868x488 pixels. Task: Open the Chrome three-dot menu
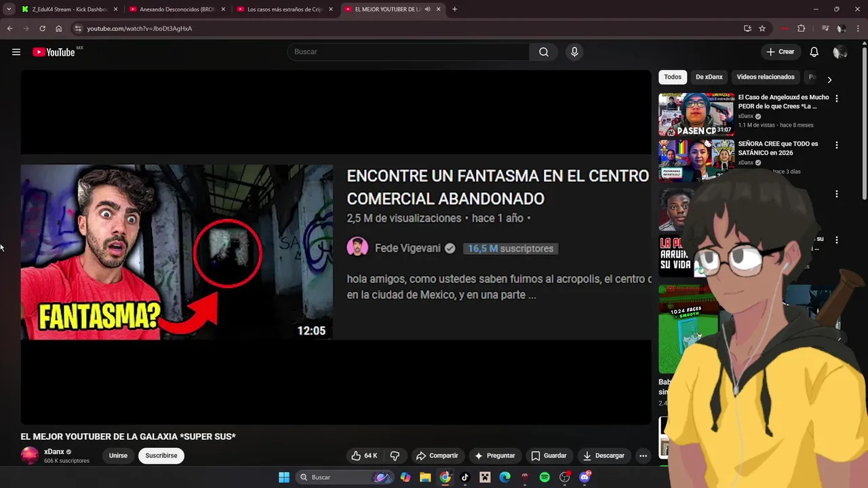pyautogui.click(x=859, y=28)
